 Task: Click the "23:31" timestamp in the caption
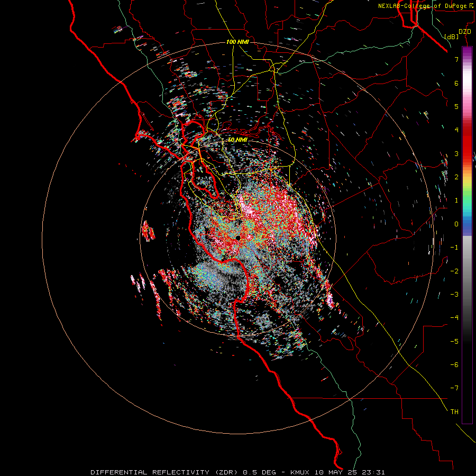374,472
